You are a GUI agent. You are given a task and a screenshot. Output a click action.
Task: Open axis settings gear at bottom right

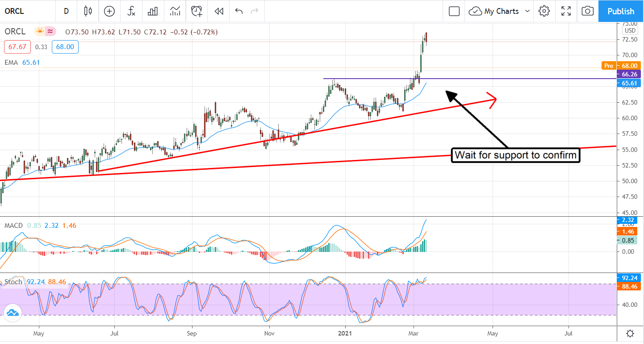pyautogui.click(x=630, y=334)
